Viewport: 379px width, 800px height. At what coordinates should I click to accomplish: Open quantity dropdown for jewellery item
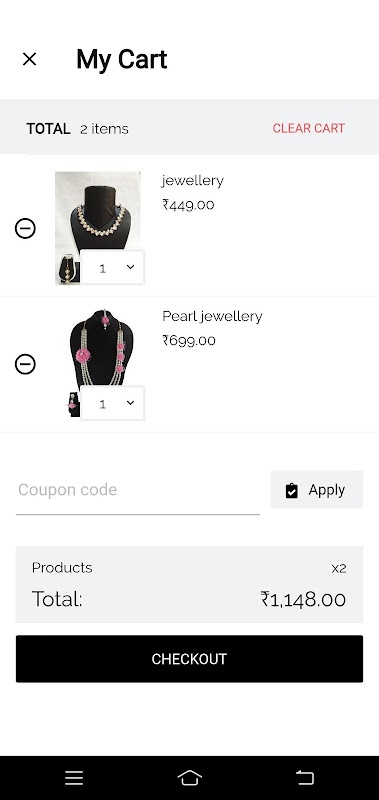112,267
